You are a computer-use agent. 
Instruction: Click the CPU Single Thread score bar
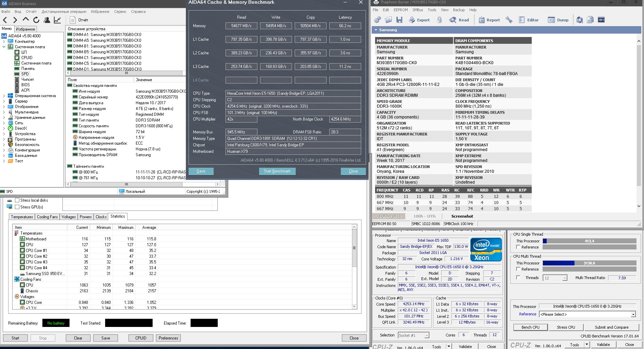coord(589,241)
